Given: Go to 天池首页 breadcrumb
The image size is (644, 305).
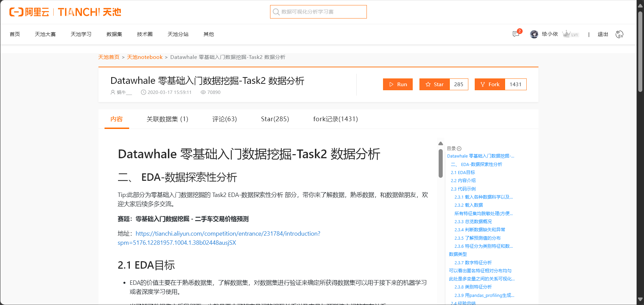Looking at the screenshot, I should pyautogui.click(x=109, y=57).
